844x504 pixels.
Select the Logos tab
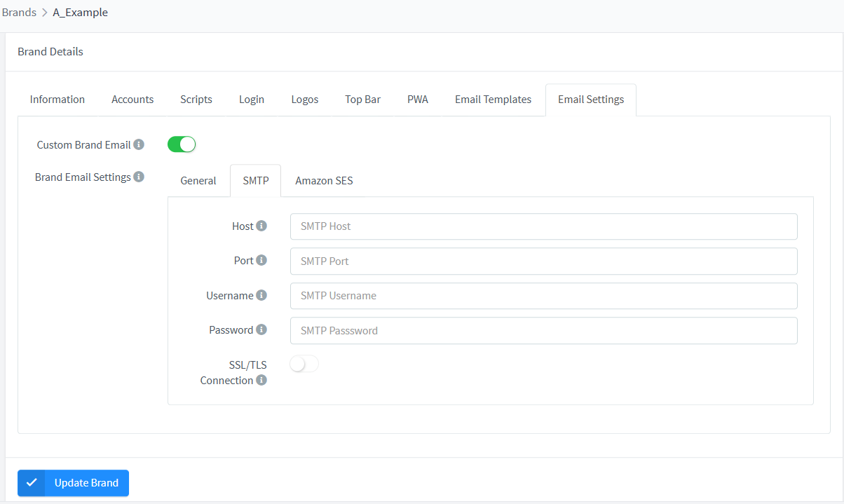coord(305,100)
